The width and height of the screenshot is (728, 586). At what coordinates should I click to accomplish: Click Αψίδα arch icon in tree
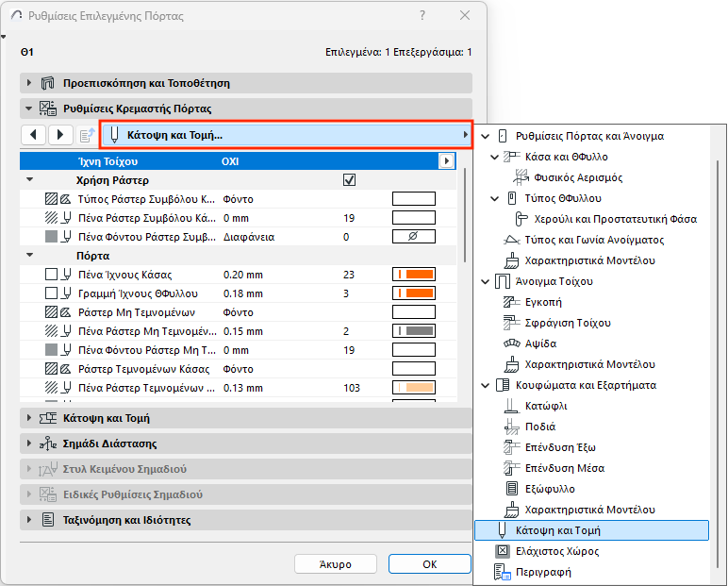click(x=512, y=343)
